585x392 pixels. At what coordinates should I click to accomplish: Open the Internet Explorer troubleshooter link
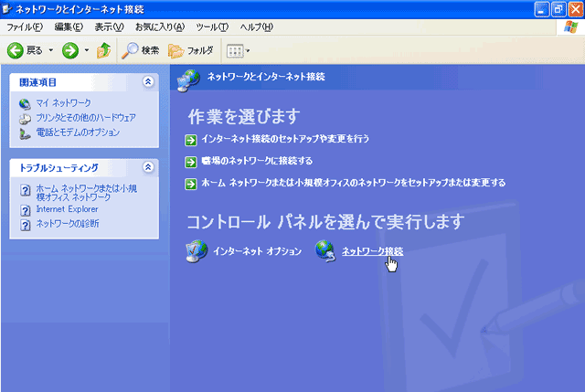[x=67, y=209]
